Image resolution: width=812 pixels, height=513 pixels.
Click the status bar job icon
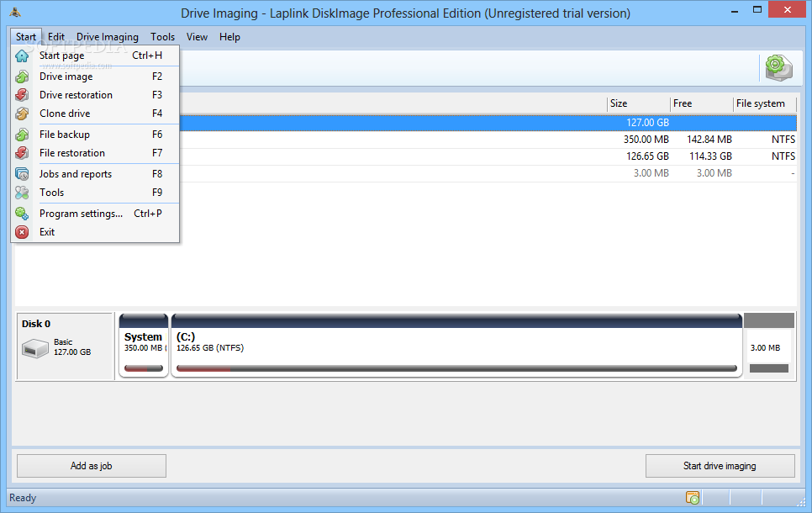(693, 498)
